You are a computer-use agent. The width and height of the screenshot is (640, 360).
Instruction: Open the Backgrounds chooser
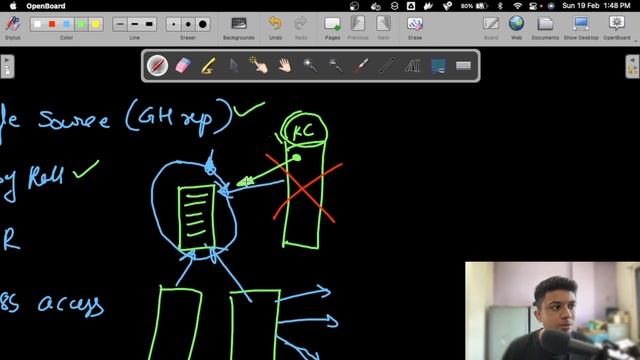pyautogui.click(x=239, y=27)
